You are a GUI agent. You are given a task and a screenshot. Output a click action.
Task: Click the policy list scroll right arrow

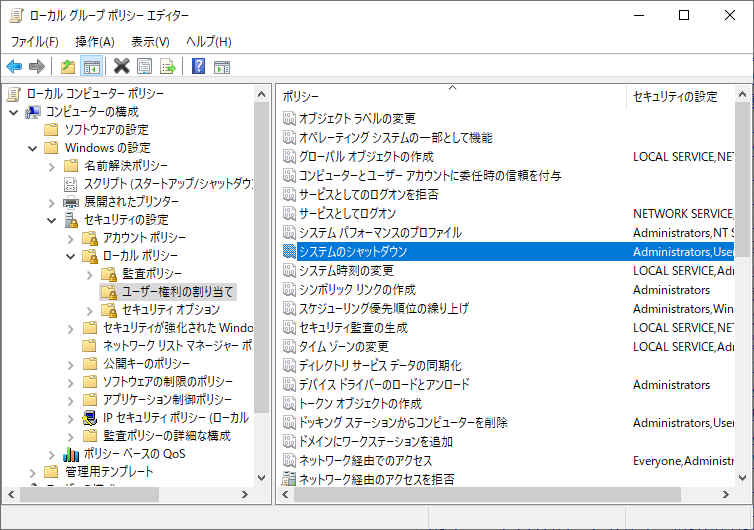point(725,494)
